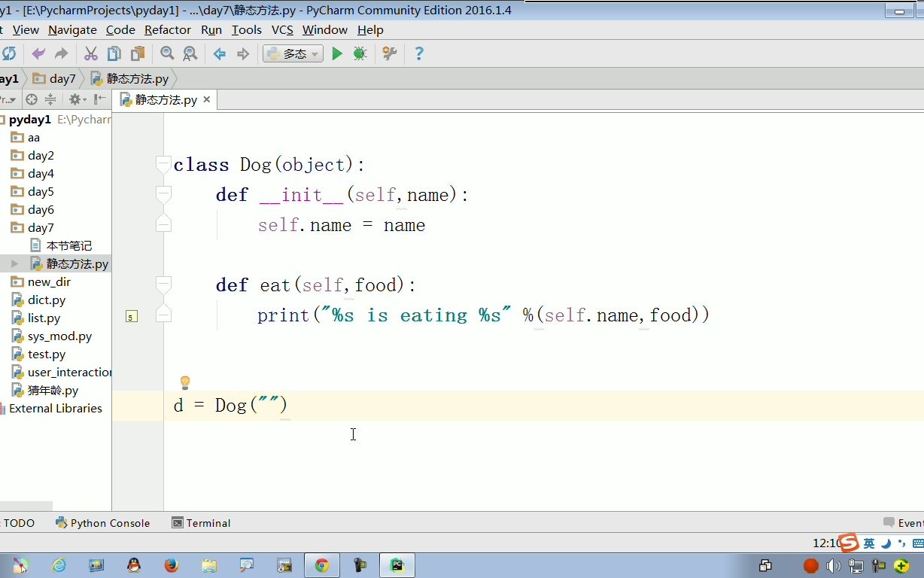Toggle the breakpoint marker on line 5 gutter
Screen dimensions: 924x578
(x=131, y=317)
